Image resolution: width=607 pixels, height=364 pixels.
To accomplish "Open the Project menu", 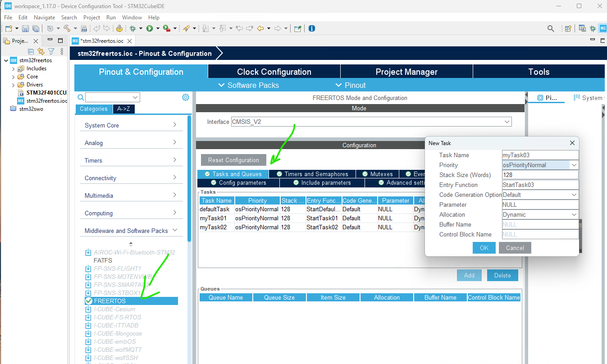I will click(91, 18).
